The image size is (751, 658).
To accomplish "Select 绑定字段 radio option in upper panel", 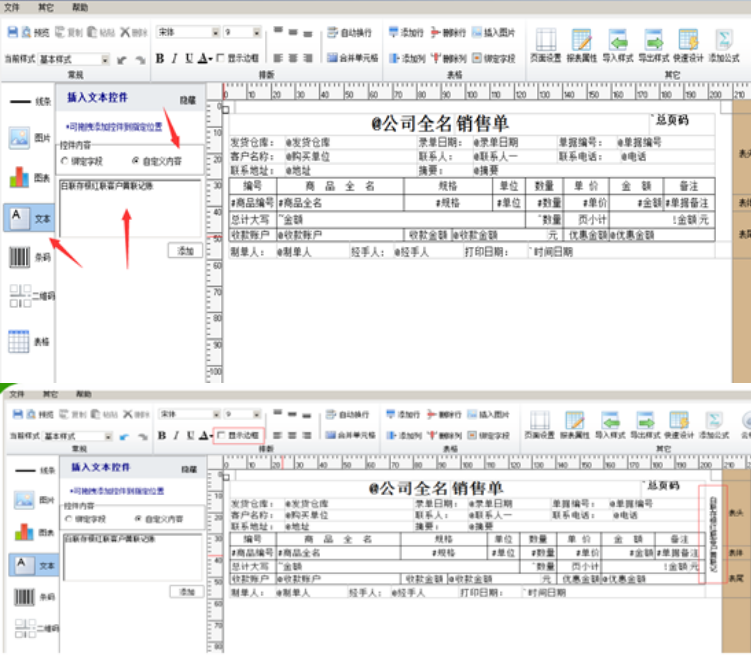I will click(65, 160).
